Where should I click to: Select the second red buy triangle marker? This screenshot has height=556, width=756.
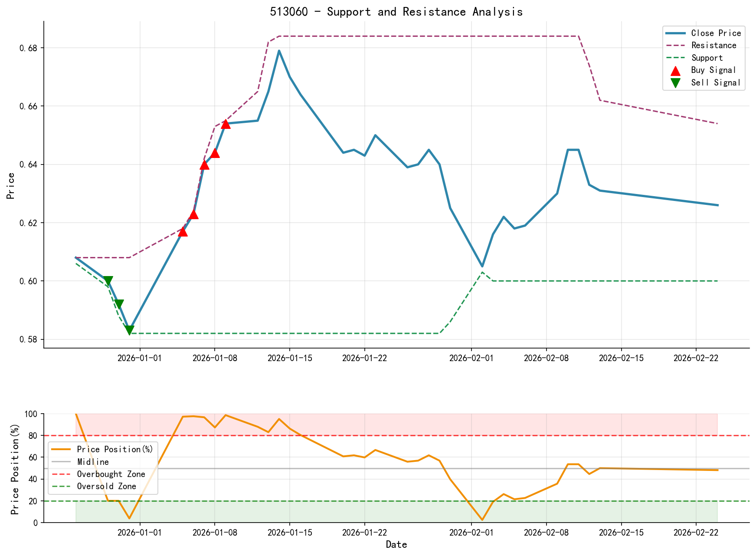(x=194, y=214)
